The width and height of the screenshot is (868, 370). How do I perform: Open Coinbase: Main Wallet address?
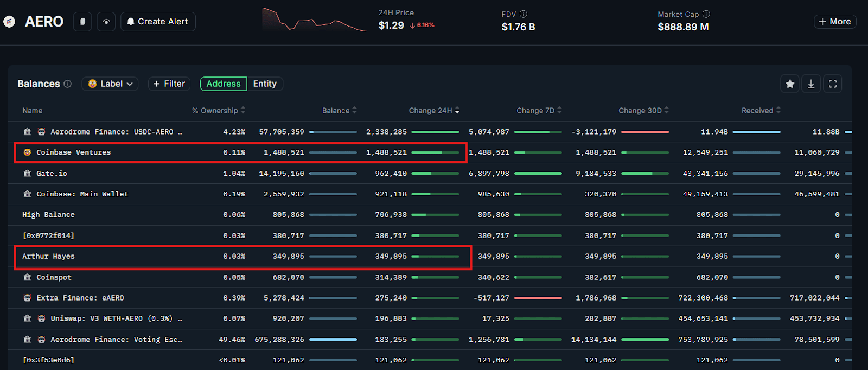pyautogui.click(x=82, y=194)
